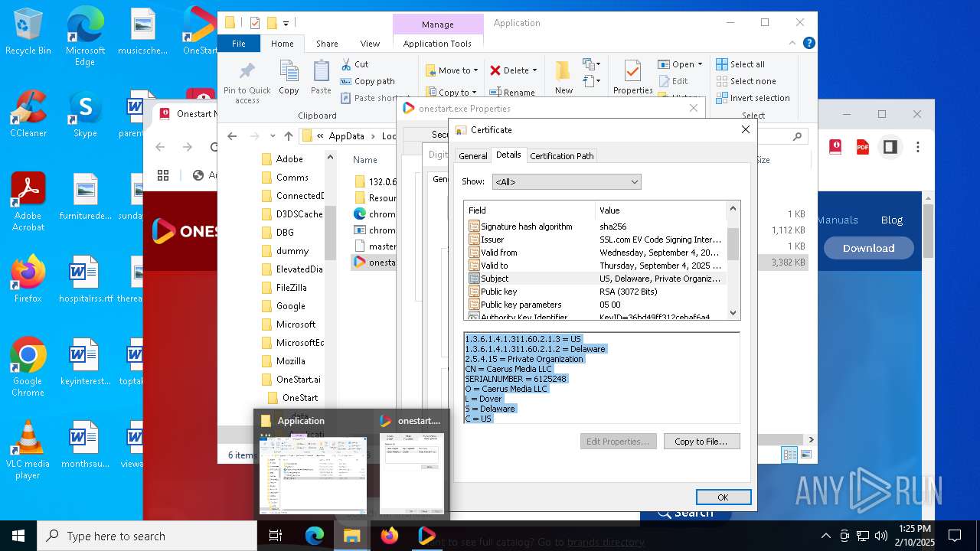
Task: Click the Cut command in ribbon
Action: point(354,64)
